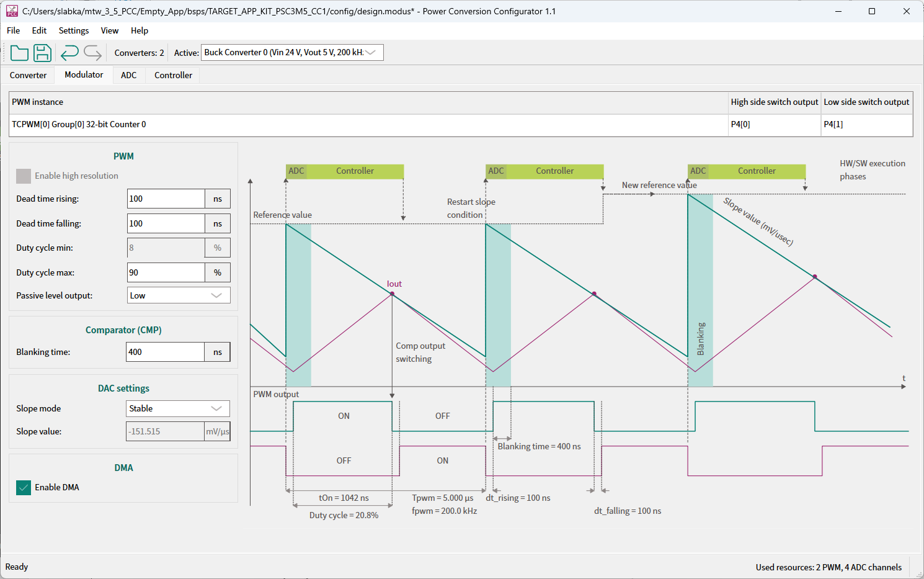The width and height of the screenshot is (924, 579).
Task: Switch to the ADC tab
Action: click(129, 75)
